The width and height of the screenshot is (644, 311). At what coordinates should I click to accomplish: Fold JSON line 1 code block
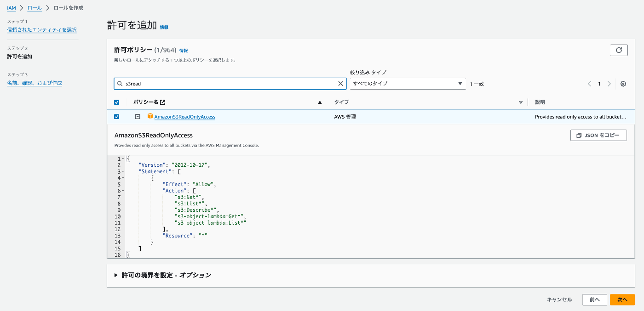(x=123, y=159)
